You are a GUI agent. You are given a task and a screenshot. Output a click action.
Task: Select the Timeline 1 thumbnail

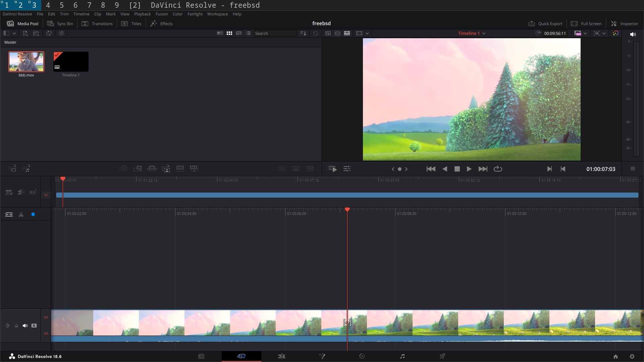coord(71,62)
